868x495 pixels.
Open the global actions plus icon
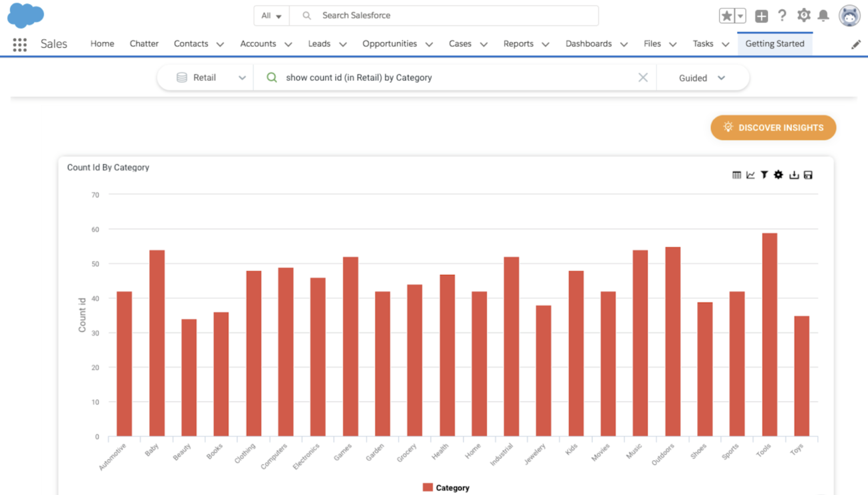point(762,16)
